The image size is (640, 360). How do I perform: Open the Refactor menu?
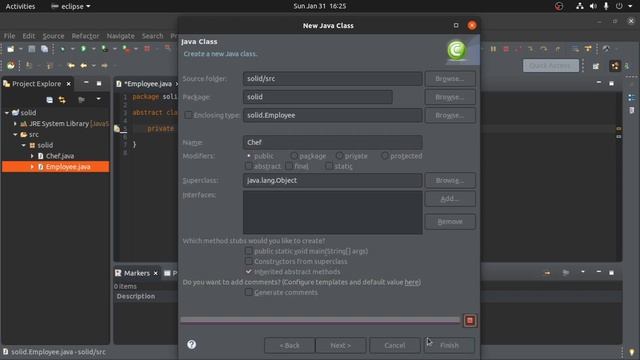click(85, 36)
